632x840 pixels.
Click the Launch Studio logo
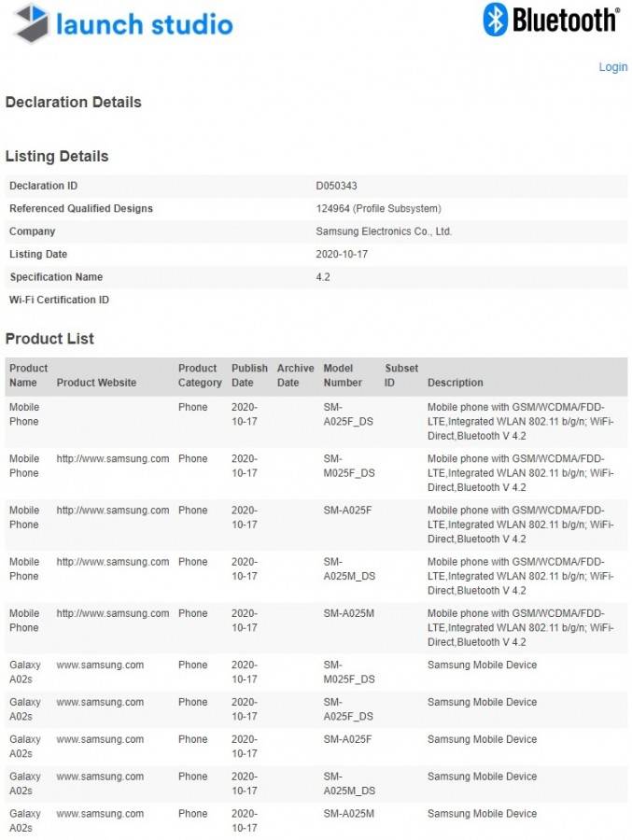click(x=121, y=24)
